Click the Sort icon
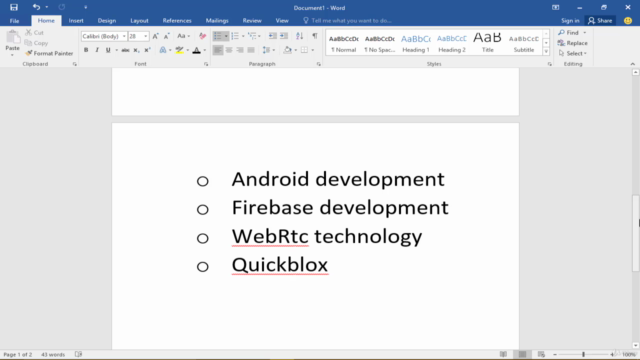The image size is (640, 360). tap(300, 36)
